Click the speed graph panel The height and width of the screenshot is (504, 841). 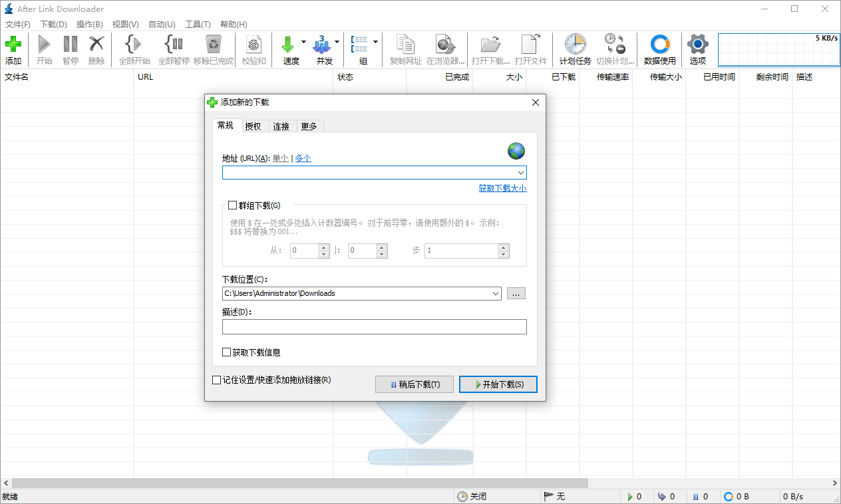pyautogui.click(x=778, y=50)
